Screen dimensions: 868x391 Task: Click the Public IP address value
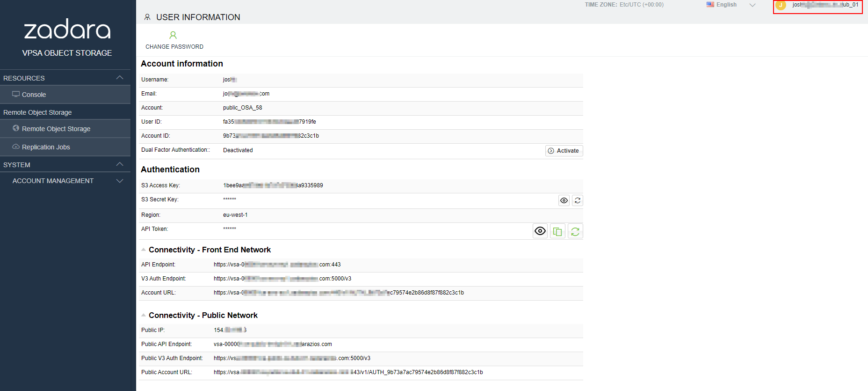tap(230, 330)
